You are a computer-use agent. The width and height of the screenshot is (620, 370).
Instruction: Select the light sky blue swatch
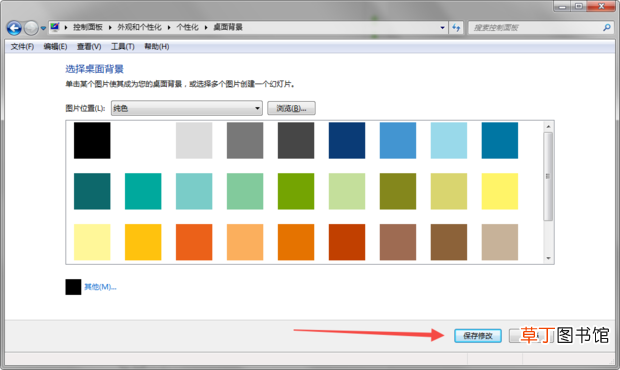(x=449, y=140)
